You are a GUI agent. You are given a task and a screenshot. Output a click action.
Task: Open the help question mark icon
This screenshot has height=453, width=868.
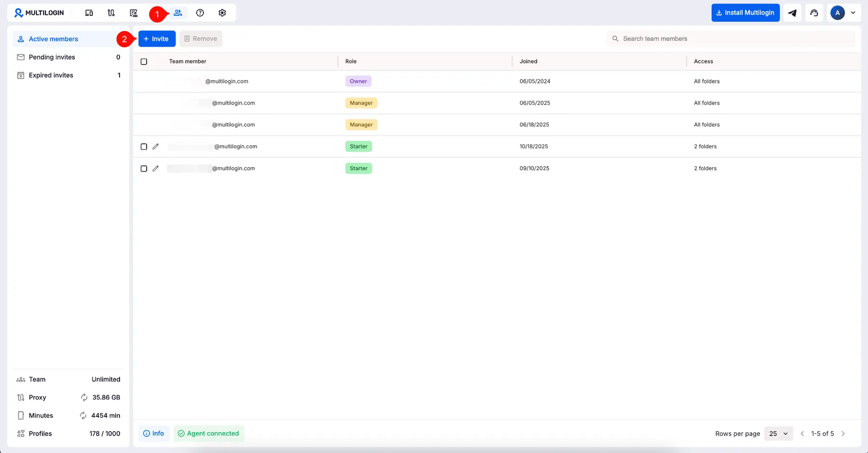click(200, 13)
